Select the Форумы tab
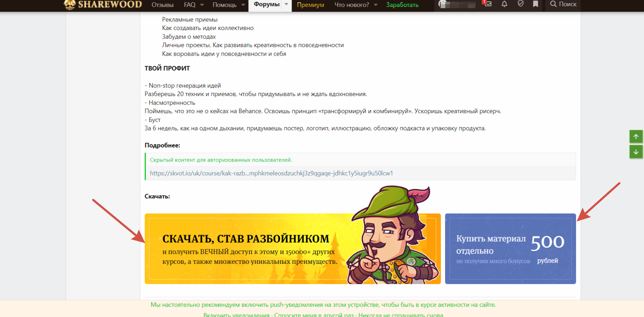The image size is (644, 317). pyautogui.click(x=266, y=5)
